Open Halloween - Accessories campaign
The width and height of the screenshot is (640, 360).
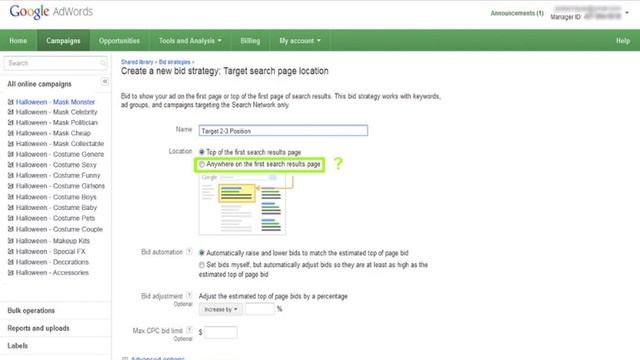pos(52,273)
